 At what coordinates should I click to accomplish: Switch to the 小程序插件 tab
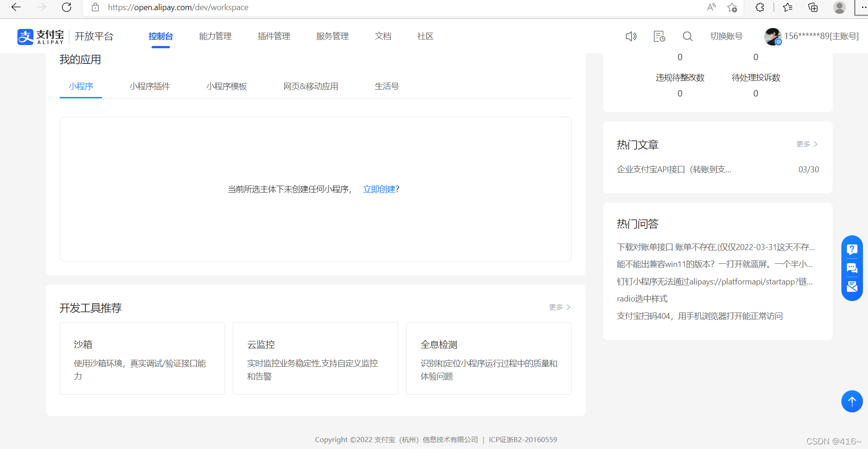point(149,86)
